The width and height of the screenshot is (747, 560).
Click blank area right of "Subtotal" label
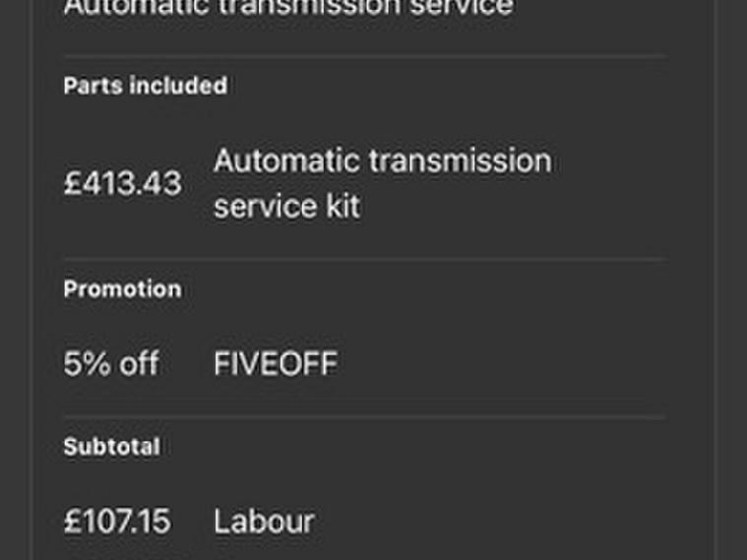tap(413, 447)
